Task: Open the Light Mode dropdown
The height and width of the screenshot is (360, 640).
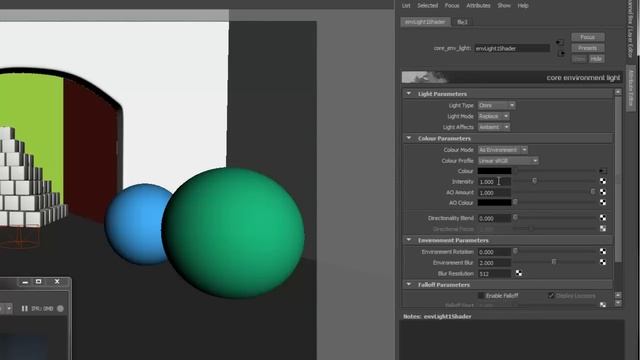Action: [493, 116]
